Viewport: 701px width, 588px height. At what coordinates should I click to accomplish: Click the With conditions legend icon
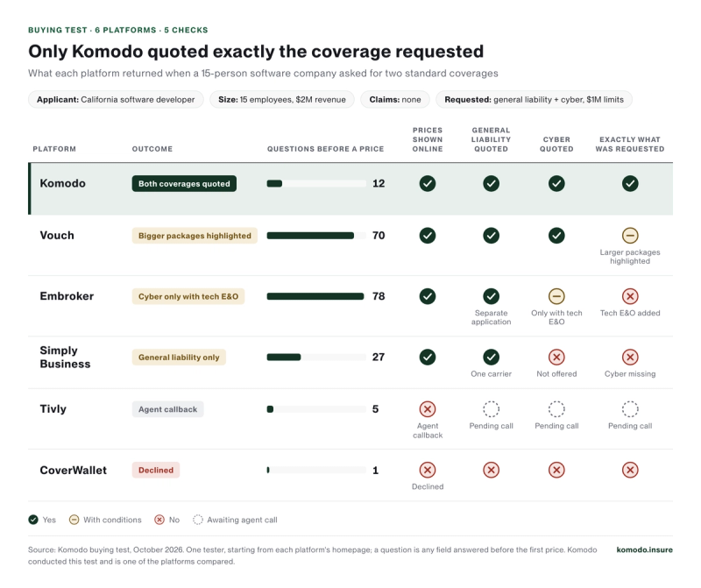click(x=74, y=520)
